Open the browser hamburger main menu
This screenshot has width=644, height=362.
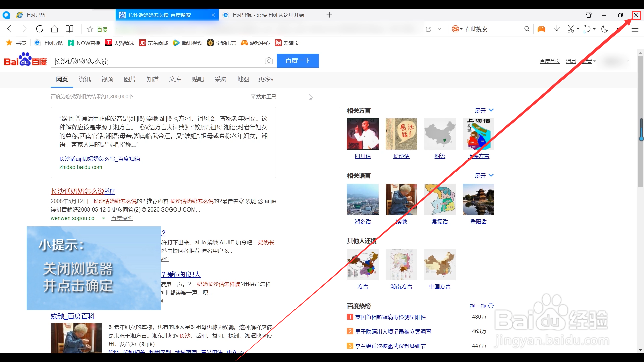[x=635, y=29]
